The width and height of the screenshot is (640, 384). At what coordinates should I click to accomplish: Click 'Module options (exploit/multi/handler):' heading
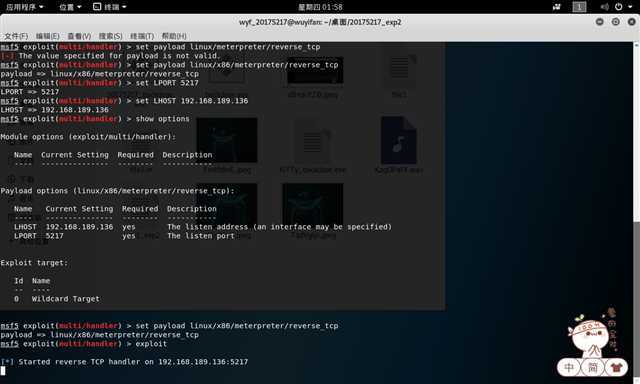pyautogui.click(x=88, y=137)
